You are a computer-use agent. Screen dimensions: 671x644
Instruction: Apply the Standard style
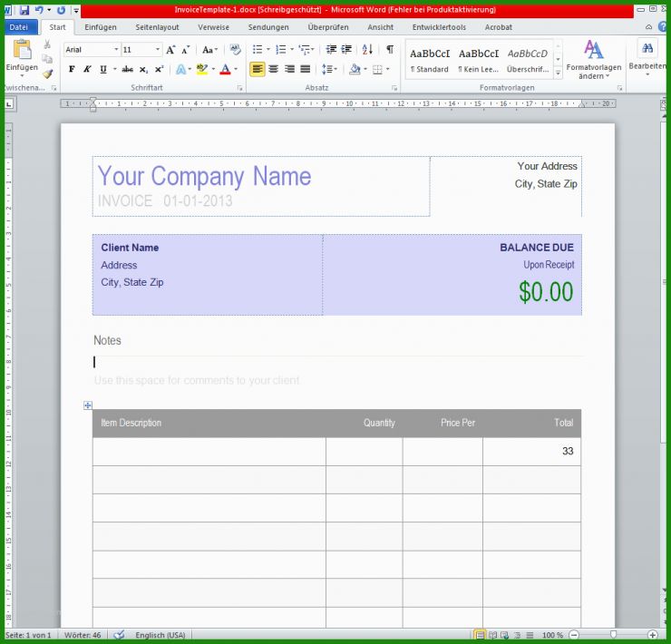click(430, 60)
